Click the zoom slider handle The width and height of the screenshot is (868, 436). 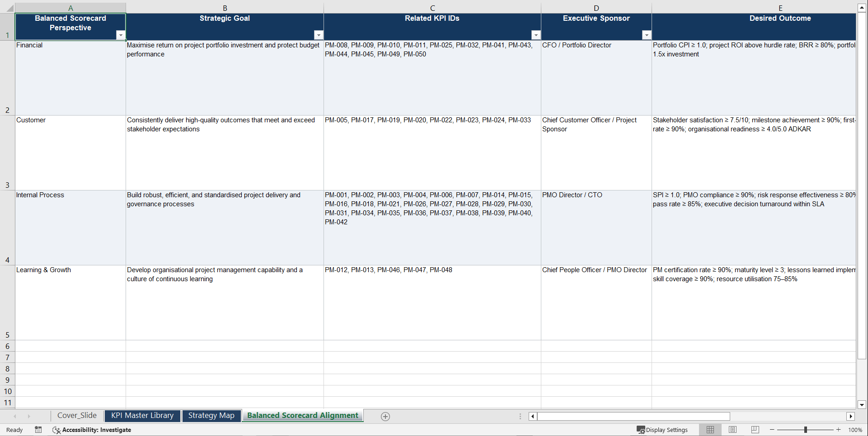pos(806,430)
